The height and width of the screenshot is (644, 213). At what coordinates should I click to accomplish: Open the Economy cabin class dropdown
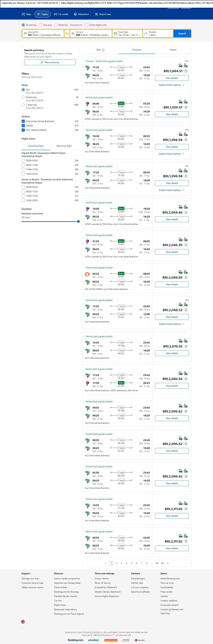76,25
